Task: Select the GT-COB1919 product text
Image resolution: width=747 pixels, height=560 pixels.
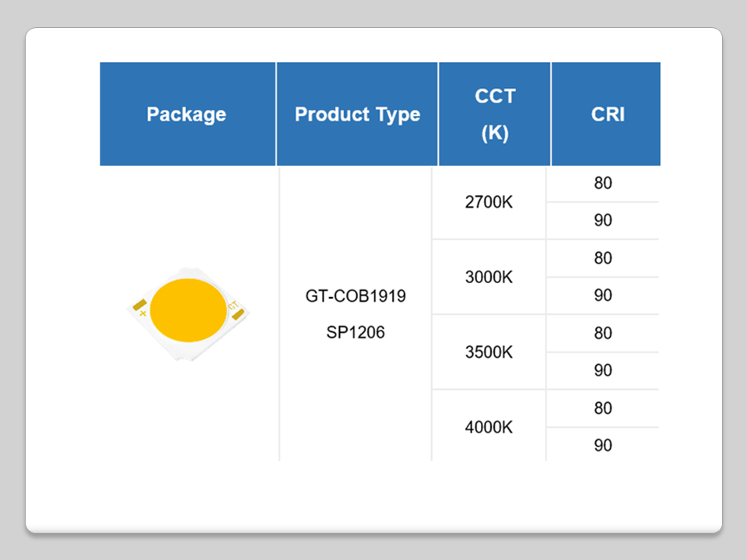Action: point(356,296)
